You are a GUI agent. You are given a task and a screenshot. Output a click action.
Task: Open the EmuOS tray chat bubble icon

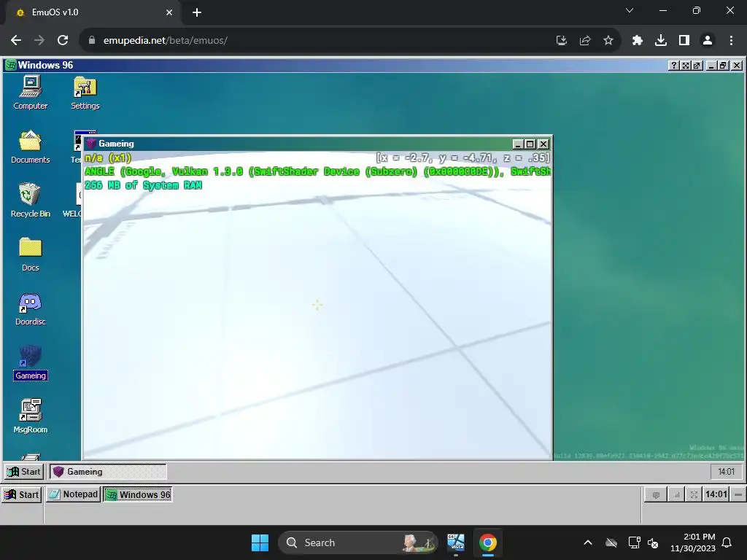pos(656,495)
